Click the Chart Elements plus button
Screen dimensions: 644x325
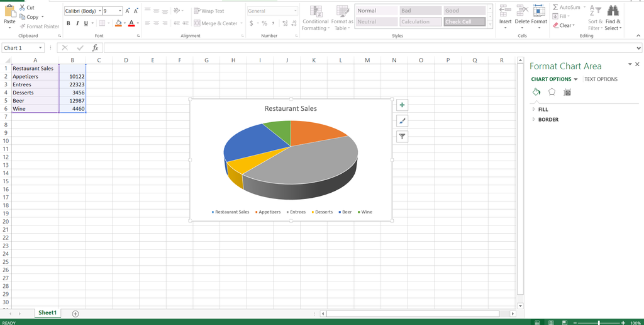(x=402, y=105)
